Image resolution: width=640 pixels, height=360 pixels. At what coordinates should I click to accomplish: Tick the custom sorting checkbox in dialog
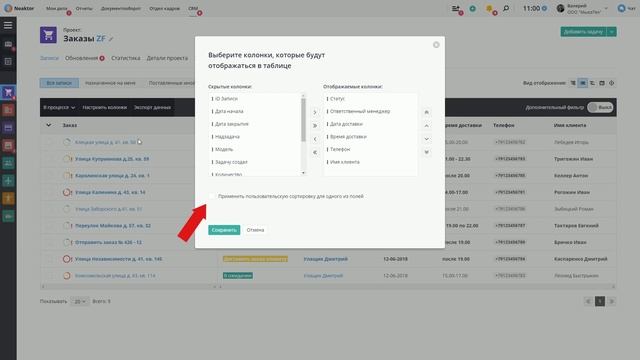[212, 196]
